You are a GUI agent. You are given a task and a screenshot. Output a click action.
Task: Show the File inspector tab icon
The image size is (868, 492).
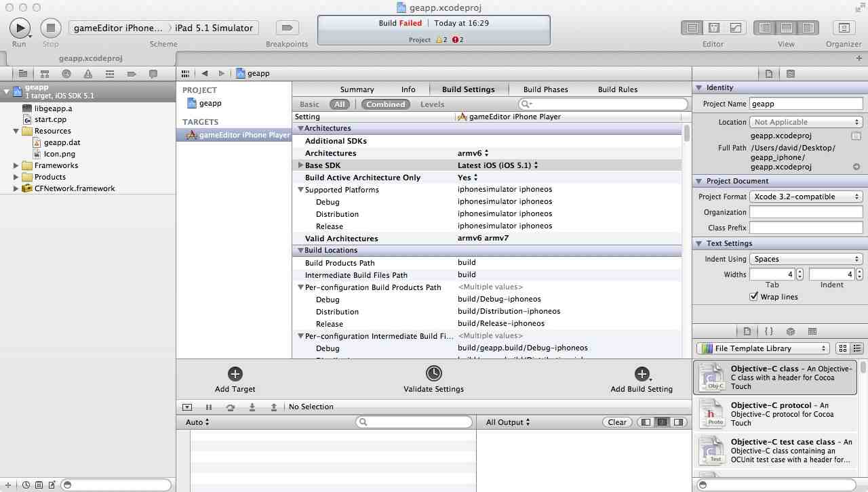[x=769, y=74]
